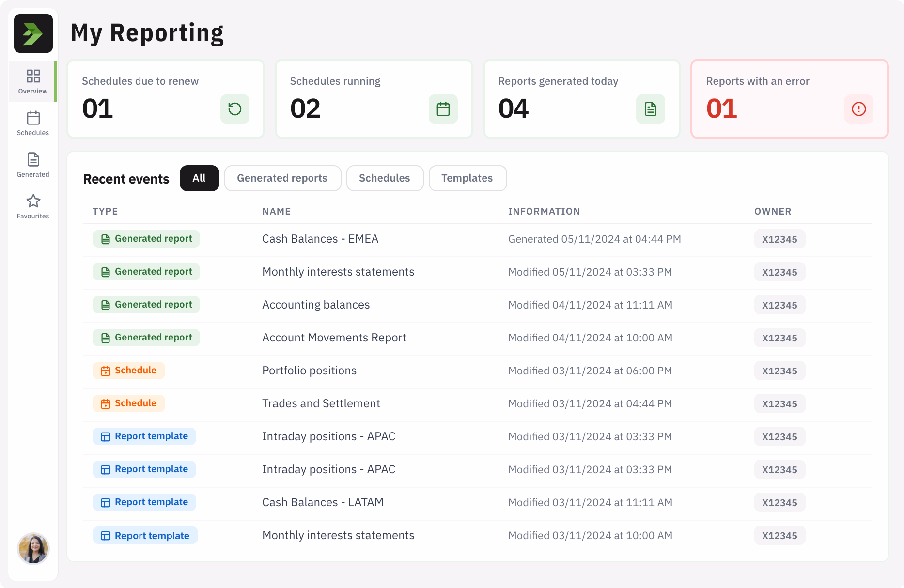Select the All filter tab

point(199,178)
